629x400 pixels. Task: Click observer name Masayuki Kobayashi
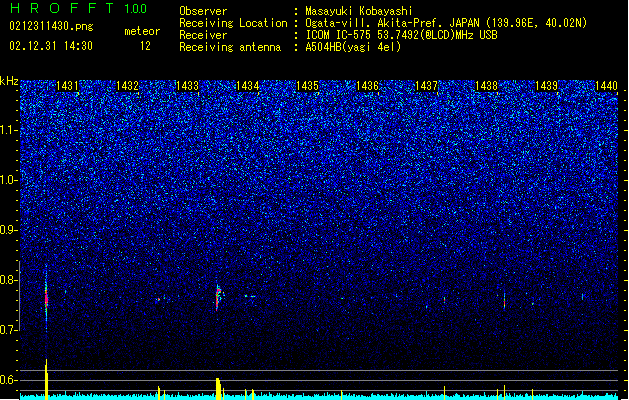[x=359, y=11]
